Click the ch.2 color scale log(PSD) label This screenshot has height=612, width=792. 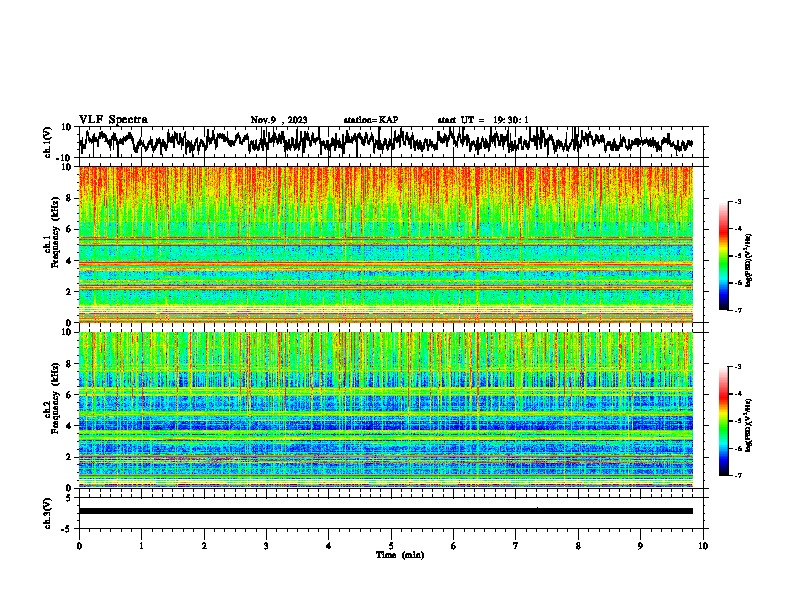pyautogui.click(x=749, y=426)
